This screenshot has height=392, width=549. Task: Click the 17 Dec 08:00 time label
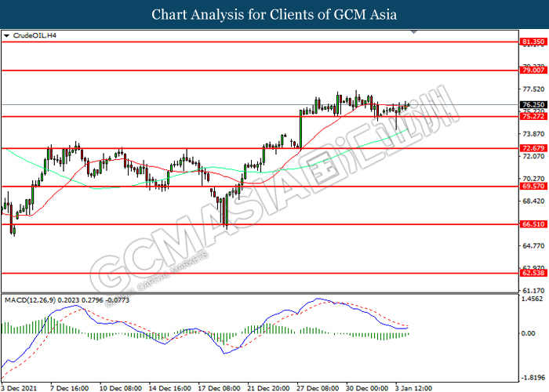(219, 388)
